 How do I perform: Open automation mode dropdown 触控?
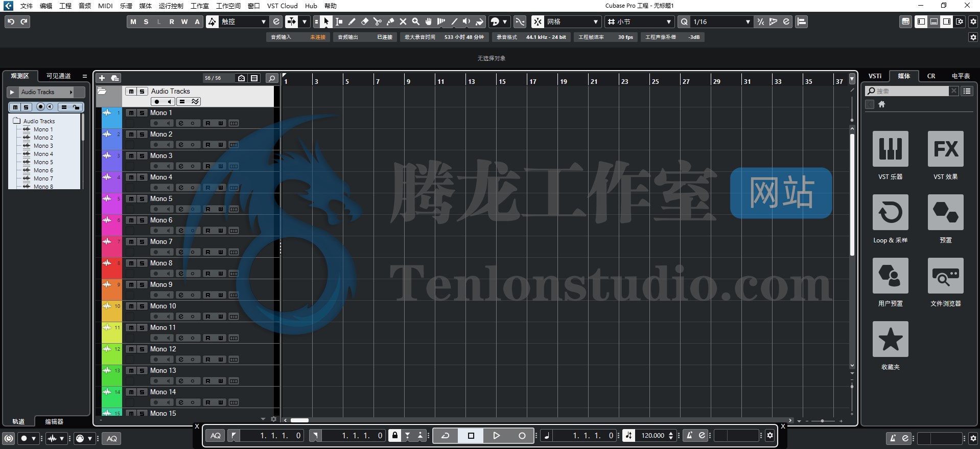(243, 21)
